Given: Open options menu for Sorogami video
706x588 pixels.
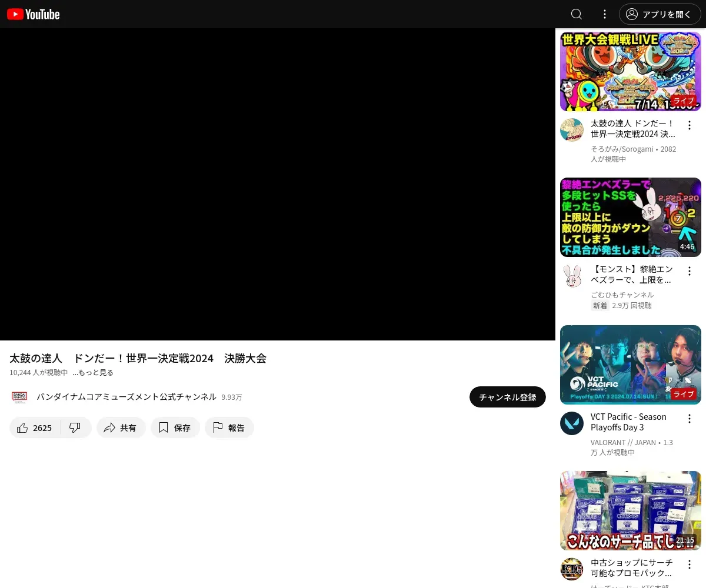Looking at the screenshot, I should click(x=690, y=125).
